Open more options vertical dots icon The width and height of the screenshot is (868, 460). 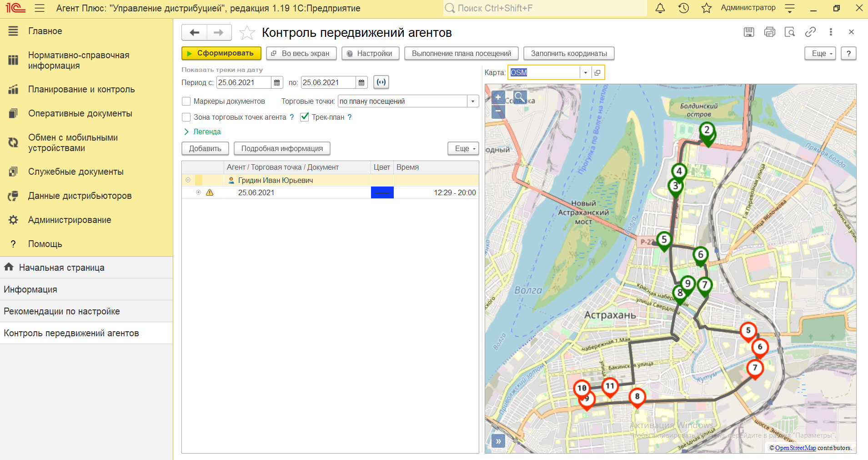coord(831,32)
